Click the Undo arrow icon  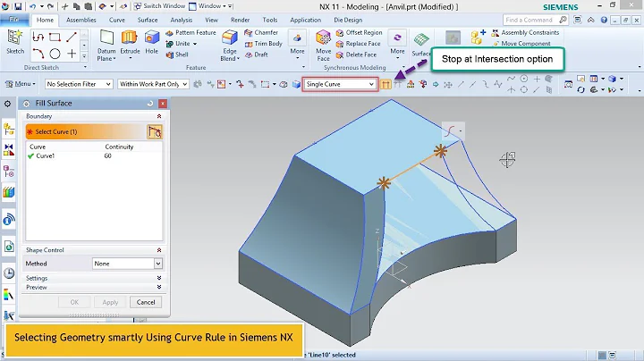(33, 6)
